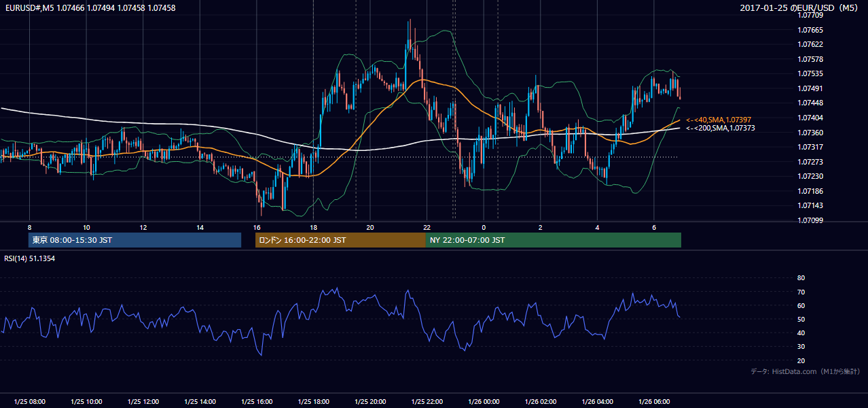This screenshot has width=868, height=408.
Task: Click the RSI 60 level label
Action: [801, 305]
